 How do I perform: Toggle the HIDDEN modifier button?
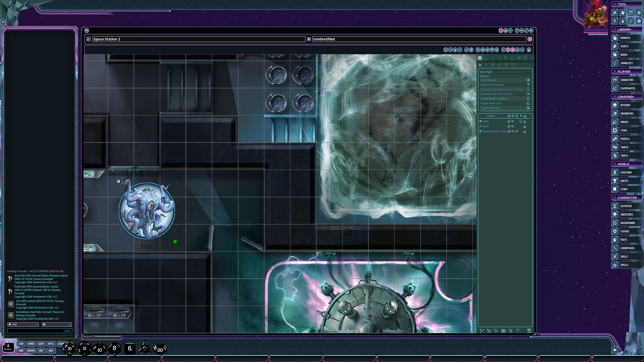coord(31,351)
